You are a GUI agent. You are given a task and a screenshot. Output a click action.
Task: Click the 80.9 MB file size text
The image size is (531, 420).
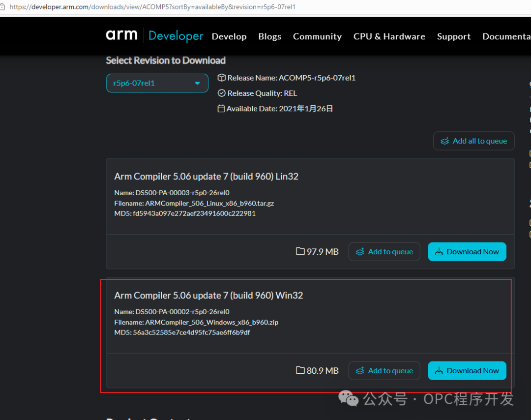(x=323, y=370)
